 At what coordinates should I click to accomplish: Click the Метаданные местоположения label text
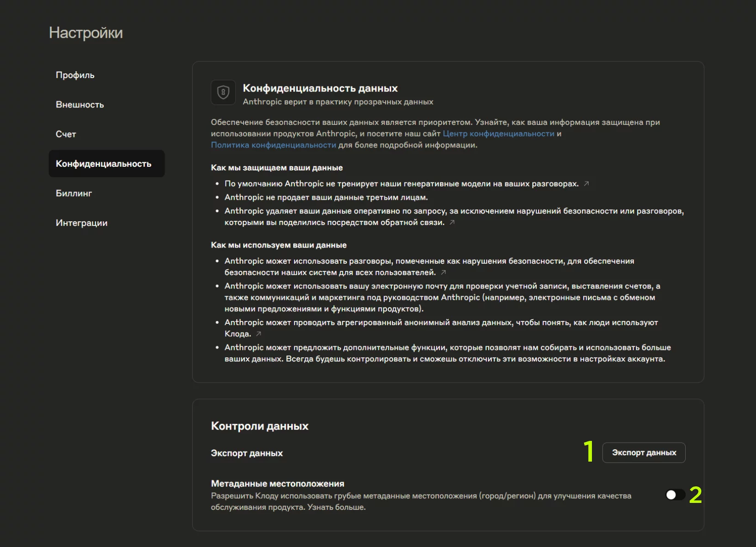277,483
